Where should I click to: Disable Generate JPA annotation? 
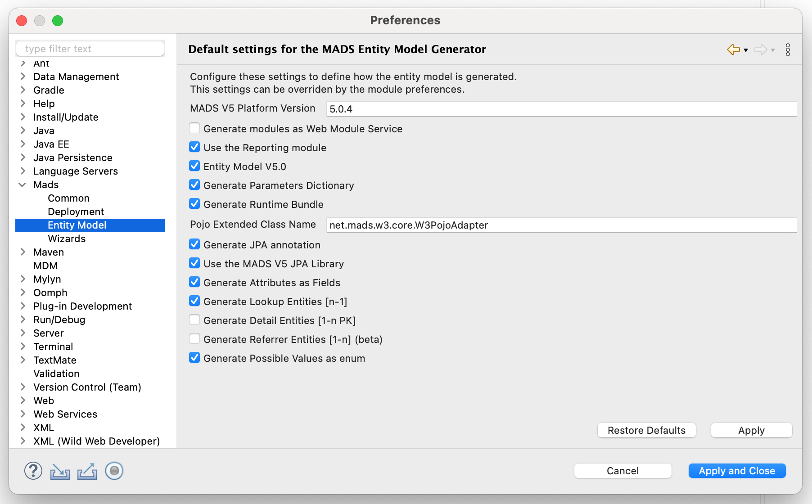point(194,244)
